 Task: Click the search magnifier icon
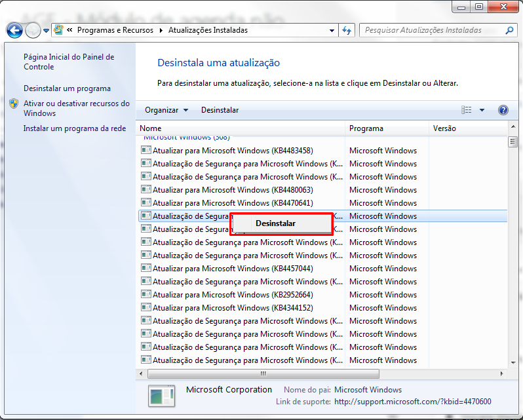tap(509, 30)
